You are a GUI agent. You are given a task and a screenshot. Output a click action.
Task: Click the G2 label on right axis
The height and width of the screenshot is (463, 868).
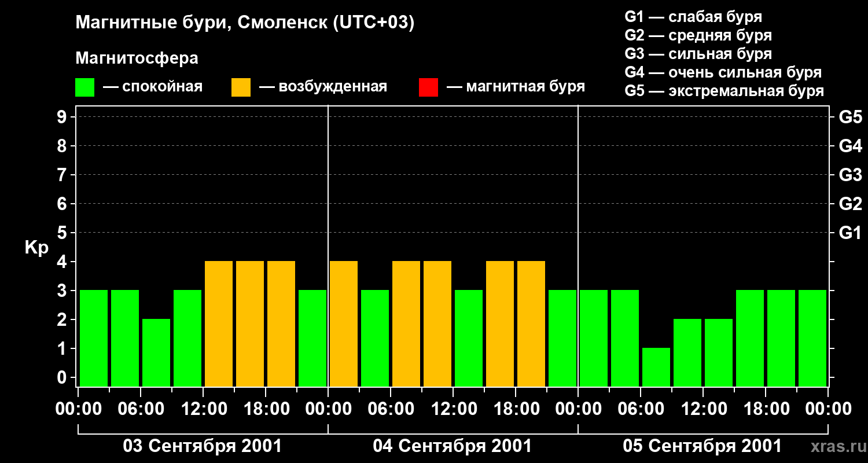click(851, 204)
